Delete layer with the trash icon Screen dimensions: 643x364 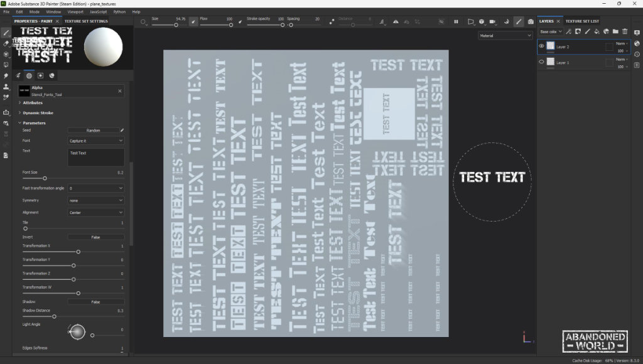625,31
